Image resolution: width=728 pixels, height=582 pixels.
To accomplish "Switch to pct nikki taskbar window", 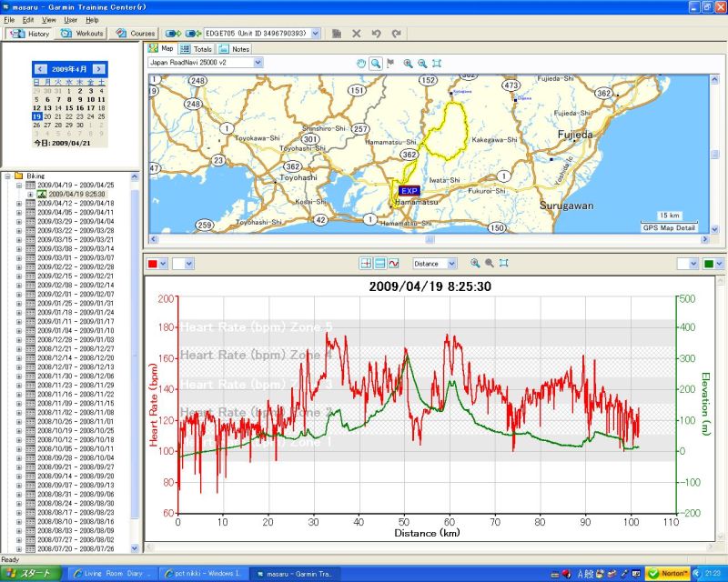I will click(204, 574).
